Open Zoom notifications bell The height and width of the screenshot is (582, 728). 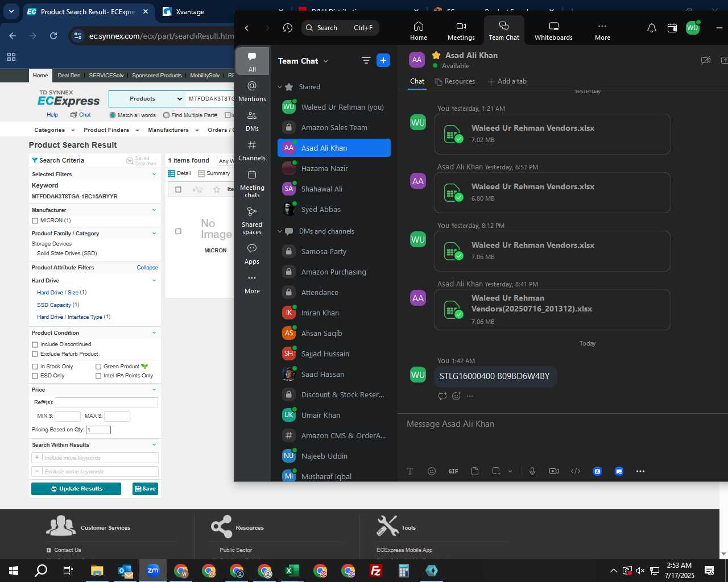(x=652, y=28)
